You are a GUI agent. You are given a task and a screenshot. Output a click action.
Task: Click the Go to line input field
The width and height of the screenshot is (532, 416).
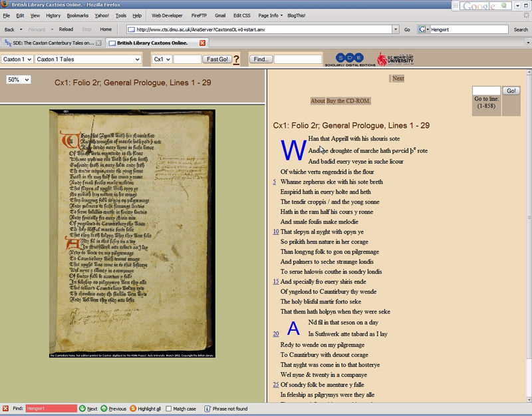click(x=486, y=91)
